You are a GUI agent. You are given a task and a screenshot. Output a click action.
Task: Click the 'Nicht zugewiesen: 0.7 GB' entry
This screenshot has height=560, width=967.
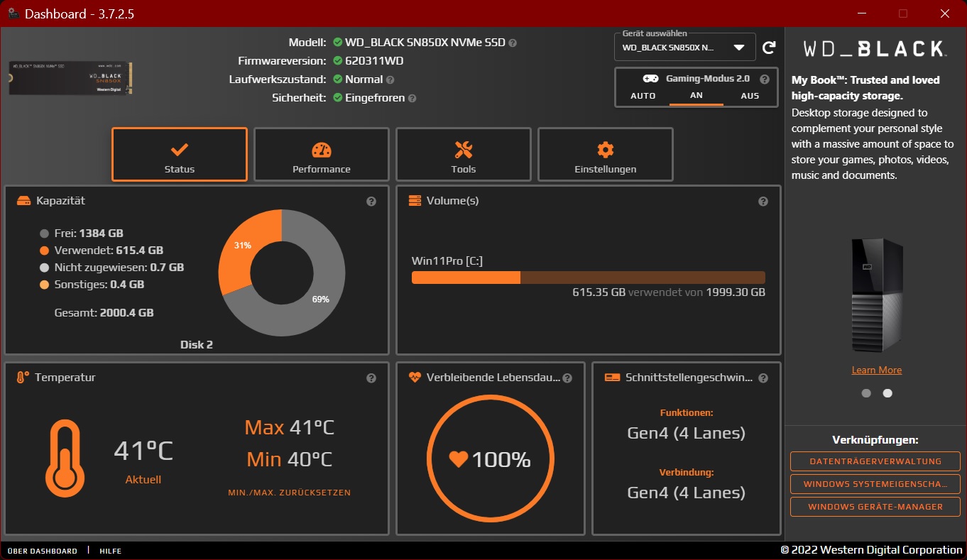tap(112, 268)
